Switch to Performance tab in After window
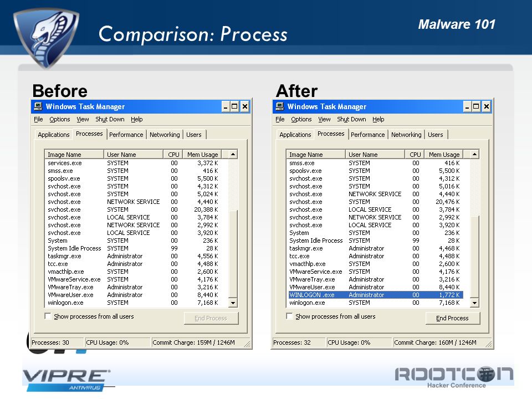 [368, 135]
